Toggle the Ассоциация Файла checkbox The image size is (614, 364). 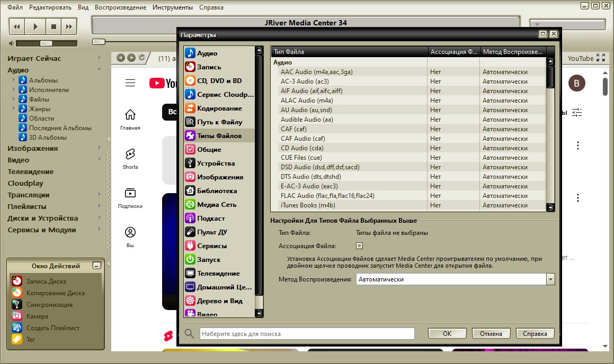coord(359,245)
